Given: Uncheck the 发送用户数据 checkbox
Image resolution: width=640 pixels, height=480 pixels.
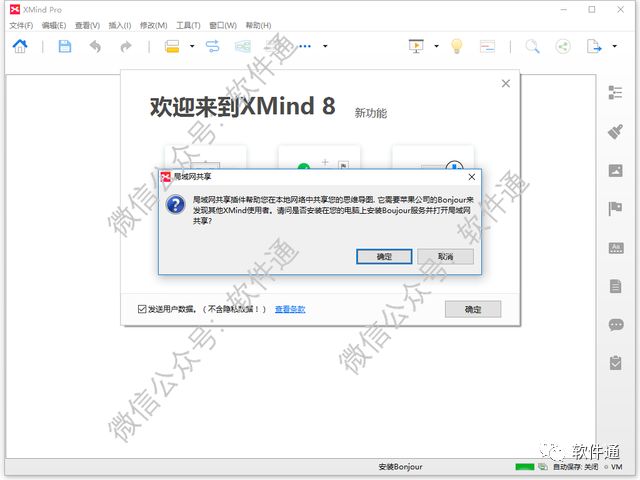Looking at the screenshot, I should [142, 309].
